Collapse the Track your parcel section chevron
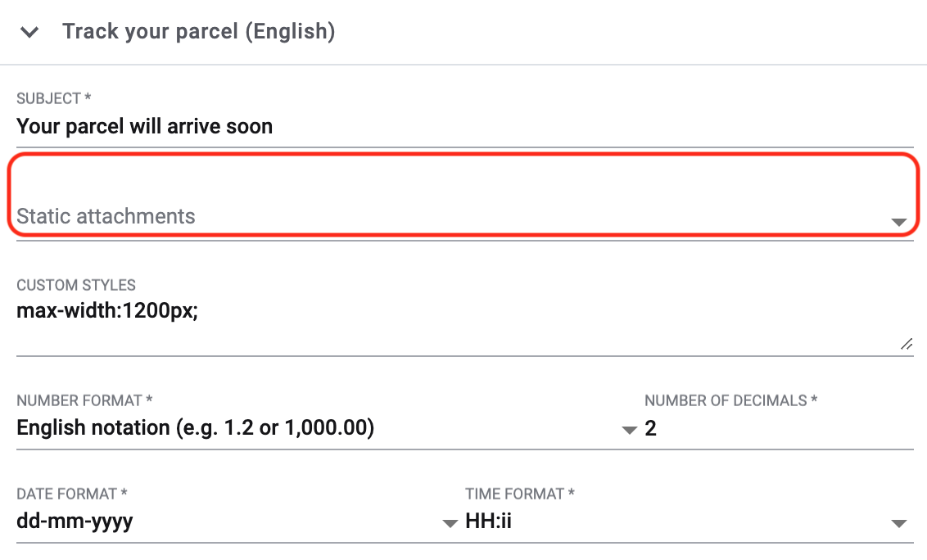Image resolution: width=927 pixels, height=560 pixels. tap(30, 33)
